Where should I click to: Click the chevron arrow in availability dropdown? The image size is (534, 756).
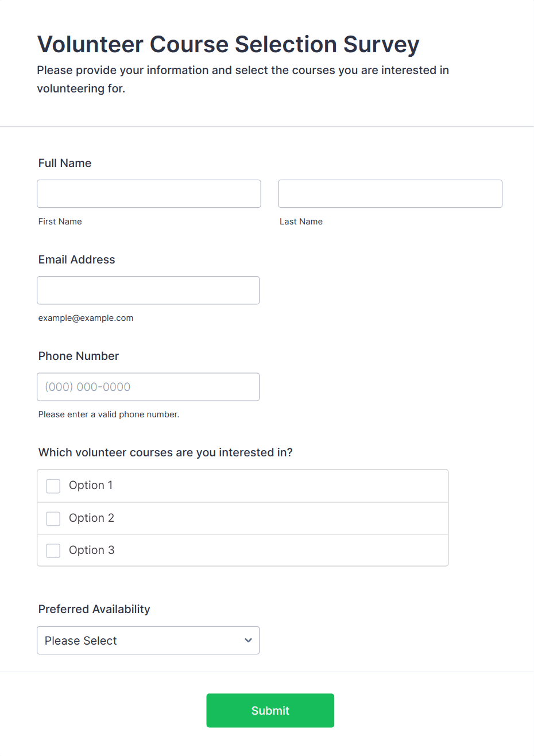pos(248,641)
